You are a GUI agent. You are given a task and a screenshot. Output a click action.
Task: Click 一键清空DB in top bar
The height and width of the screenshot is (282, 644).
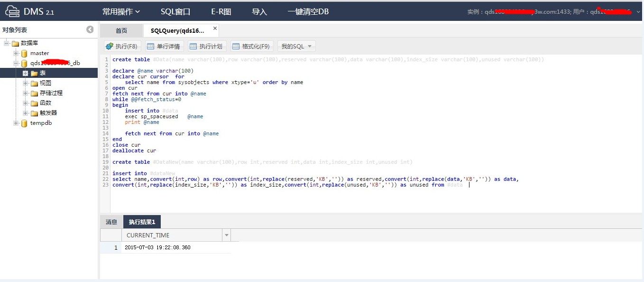click(308, 11)
